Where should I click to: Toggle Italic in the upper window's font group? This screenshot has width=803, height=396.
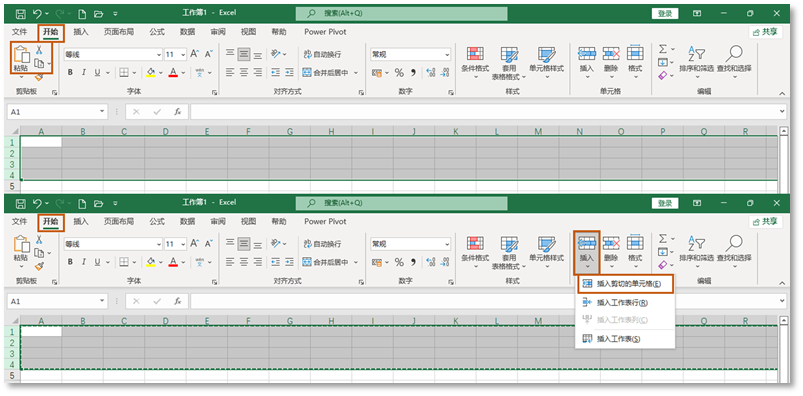tap(83, 73)
